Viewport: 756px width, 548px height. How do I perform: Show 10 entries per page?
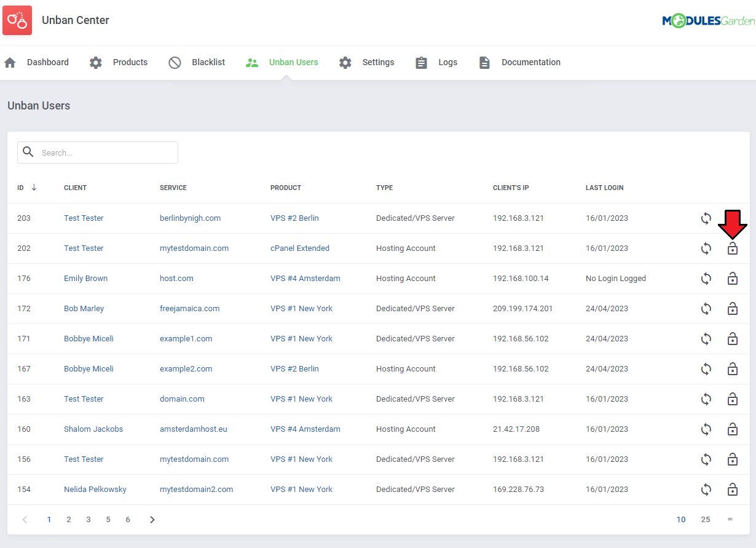click(x=681, y=520)
